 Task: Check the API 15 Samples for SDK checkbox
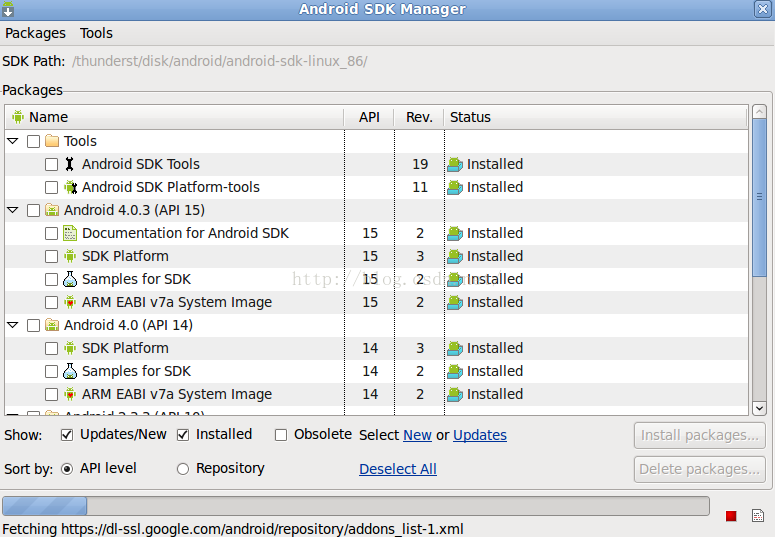(51, 279)
